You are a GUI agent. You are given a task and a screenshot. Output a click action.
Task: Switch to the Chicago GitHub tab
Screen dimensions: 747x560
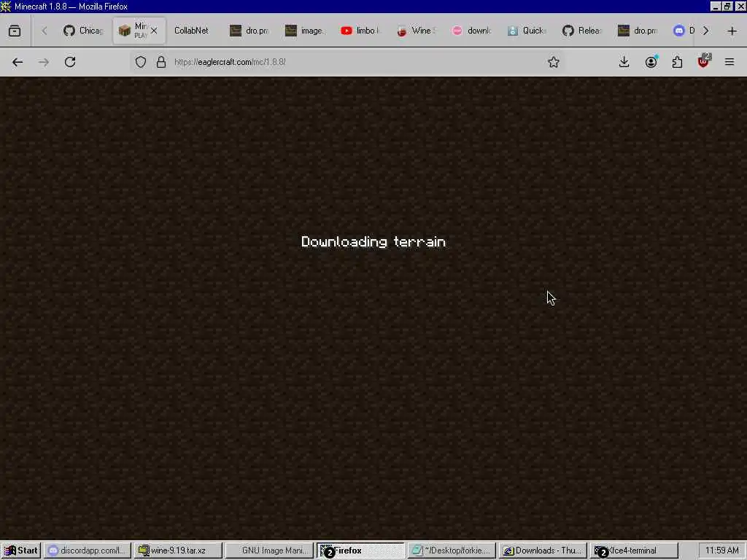coord(84,31)
